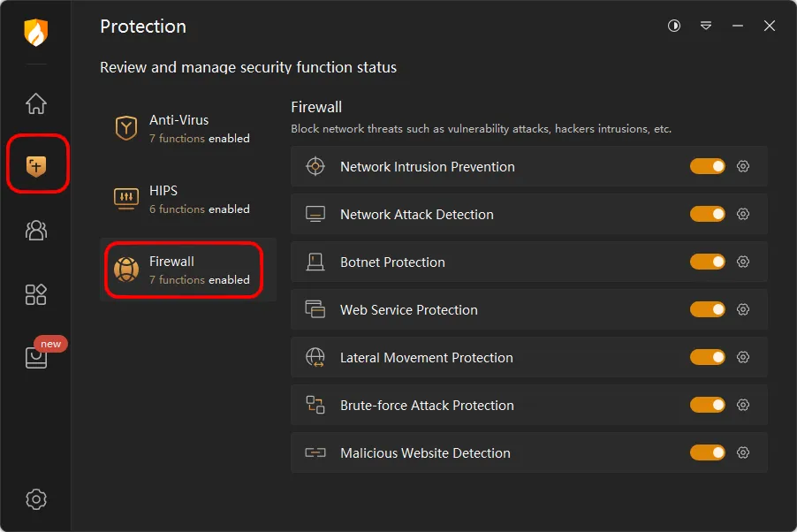The width and height of the screenshot is (797, 532).
Task: Open the security tools grid icon
Action: (x=36, y=294)
